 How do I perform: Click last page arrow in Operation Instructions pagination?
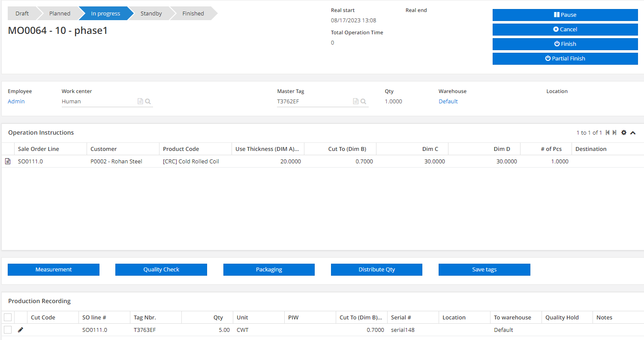click(x=615, y=132)
